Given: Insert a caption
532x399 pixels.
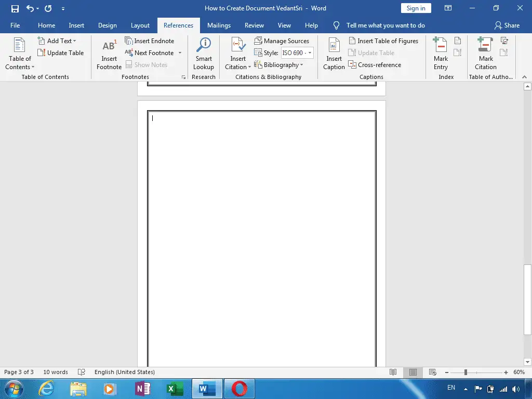Looking at the screenshot, I should 334,54.
